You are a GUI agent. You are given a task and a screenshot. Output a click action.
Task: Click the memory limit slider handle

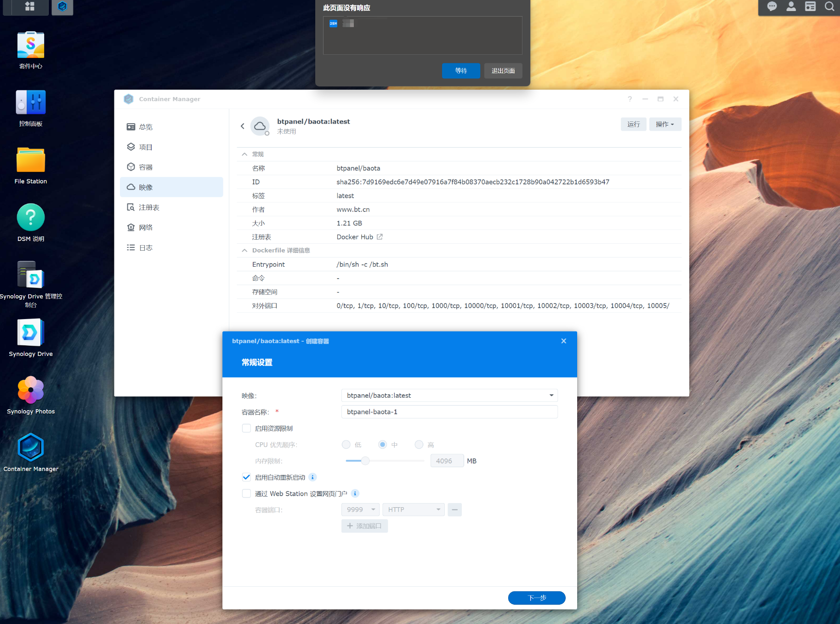[365, 461]
